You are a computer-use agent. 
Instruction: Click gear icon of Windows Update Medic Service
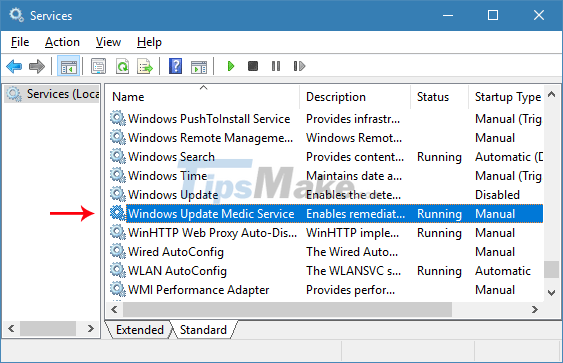[x=117, y=213]
